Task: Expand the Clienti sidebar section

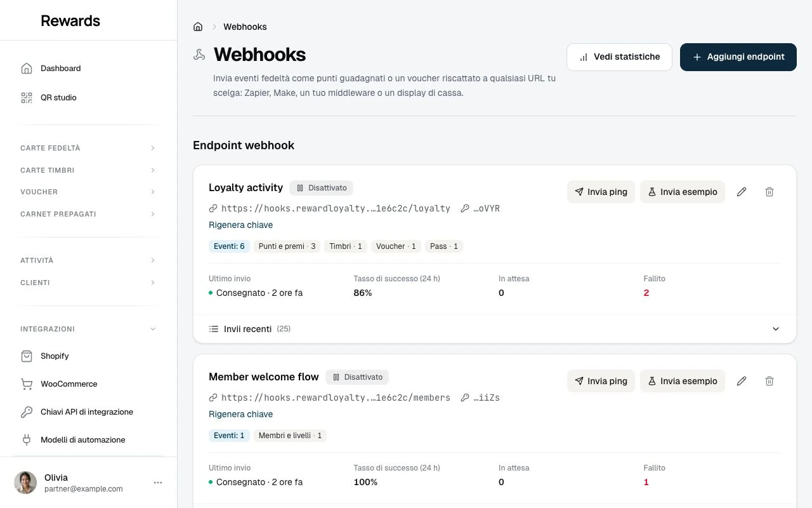Action: click(x=89, y=283)
